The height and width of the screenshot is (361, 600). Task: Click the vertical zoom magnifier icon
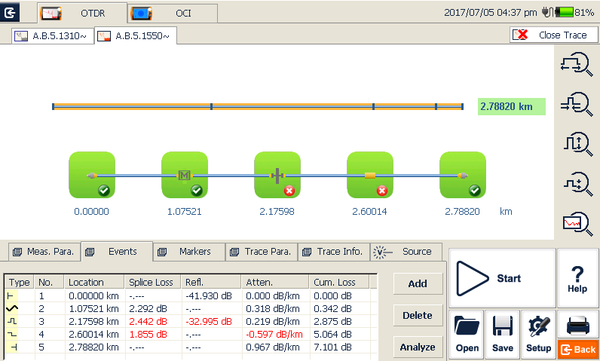pos(577,144)
